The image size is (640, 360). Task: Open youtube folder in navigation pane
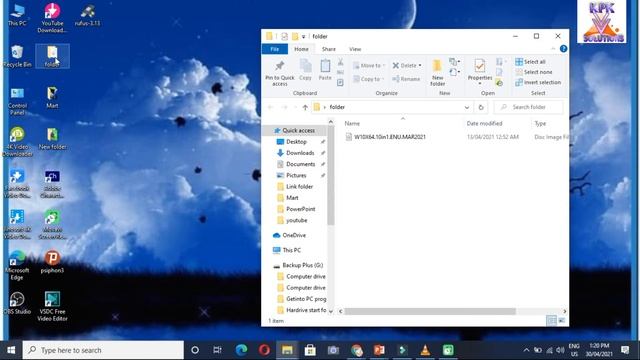tap(296, 220)
